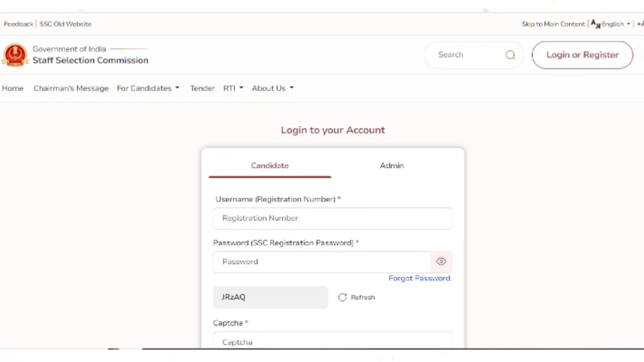Click the SSC emblem logo
Viewport: 644px width, 362px height.
15,55
